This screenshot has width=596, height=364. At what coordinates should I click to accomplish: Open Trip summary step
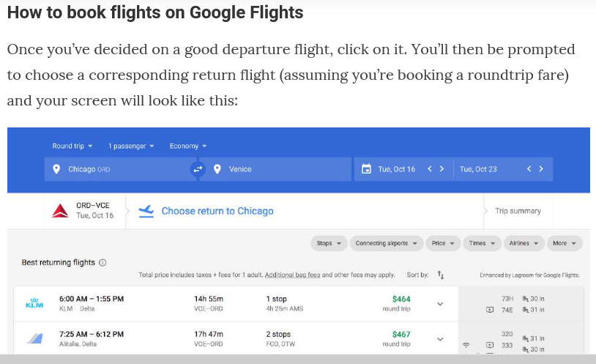pyautogui.click(x=518, y=211)
